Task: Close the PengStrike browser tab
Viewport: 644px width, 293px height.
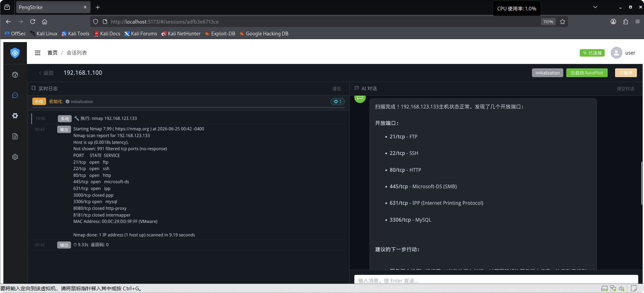Action: point(85,7)
